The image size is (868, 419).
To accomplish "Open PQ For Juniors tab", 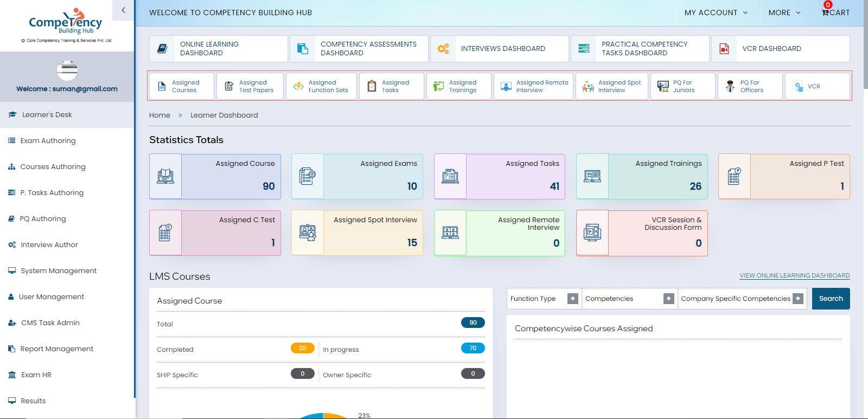I will [x=683, y=86].
